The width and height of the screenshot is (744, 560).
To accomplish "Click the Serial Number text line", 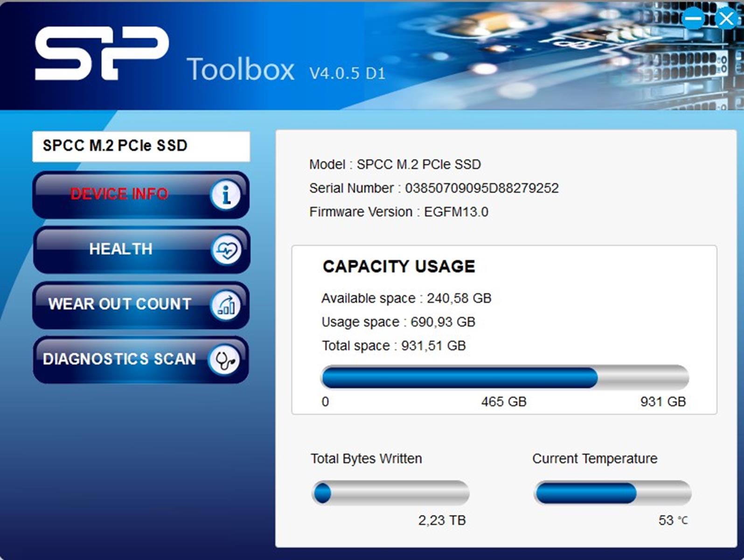I will coord(434,188).
